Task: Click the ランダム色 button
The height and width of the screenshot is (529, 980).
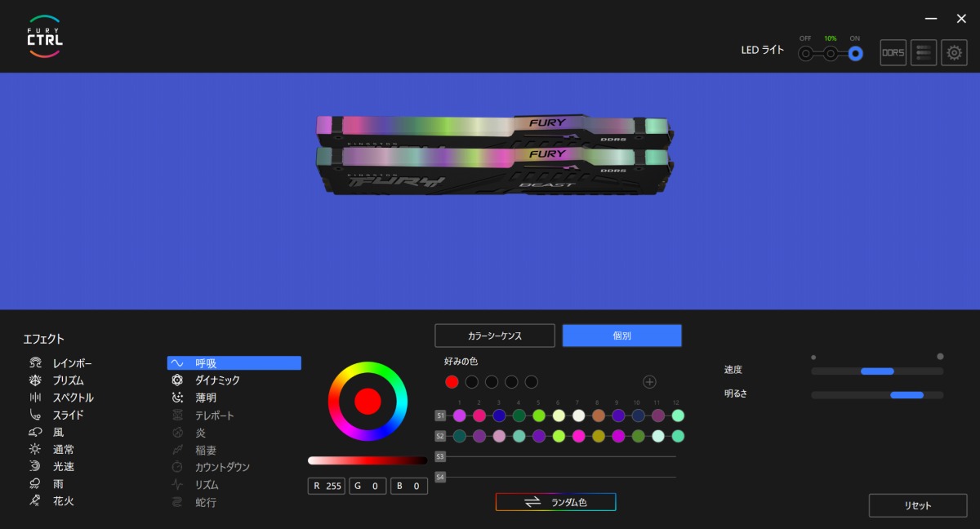Action: point(555,502)
